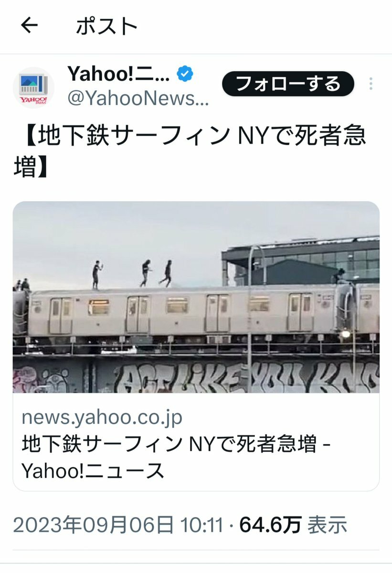Open the @YahooNews... handle
Screen dimensions: 392x573
pyautogui.click(x=138, y=98)
